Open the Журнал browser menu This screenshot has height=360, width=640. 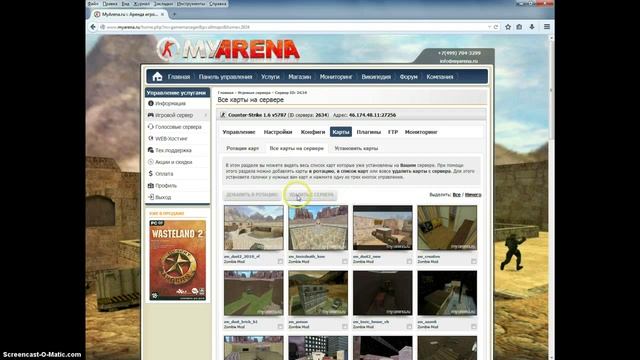pyautogui.click(x=142, y=4)
